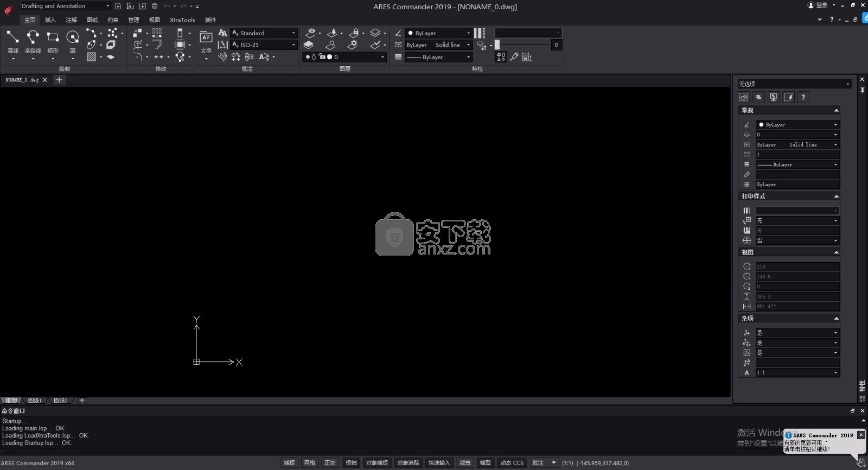
Task: Select the Polyline (多段线) tool
Action: click(33, 42)
